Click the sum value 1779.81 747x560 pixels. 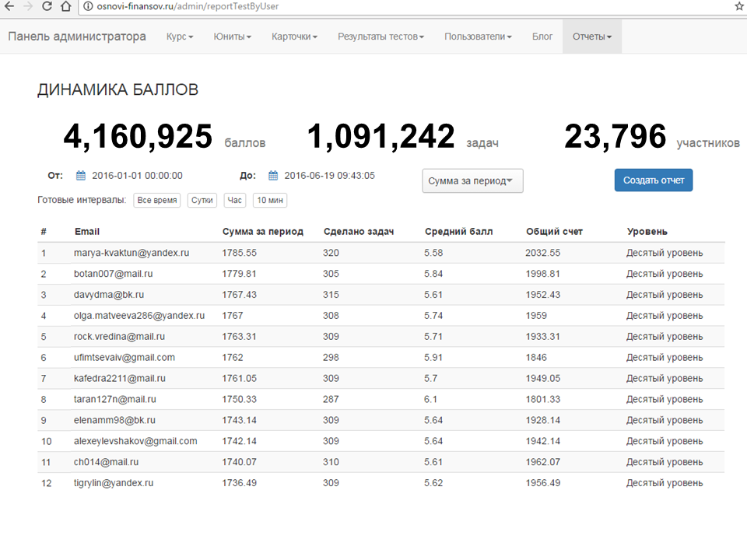coord(239,274)
